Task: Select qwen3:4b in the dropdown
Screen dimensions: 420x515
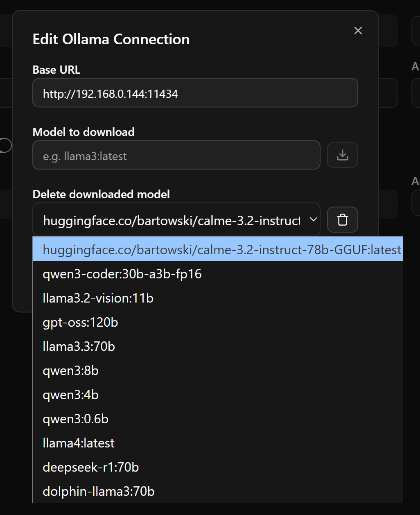Action: point(70,395)
